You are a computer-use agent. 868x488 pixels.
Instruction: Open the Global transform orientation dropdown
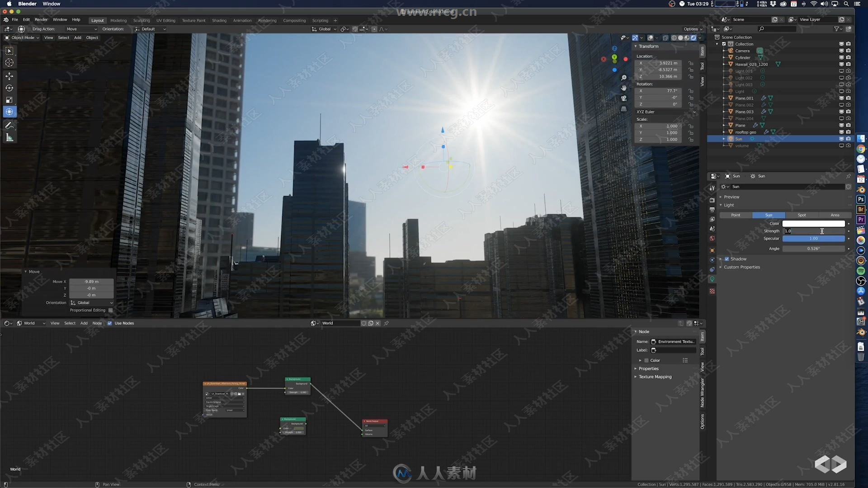coord(324,29)
